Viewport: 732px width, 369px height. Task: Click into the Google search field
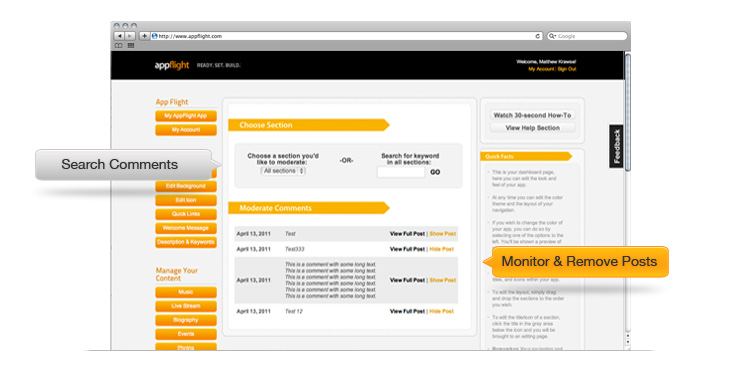click(x=587, y=36)
